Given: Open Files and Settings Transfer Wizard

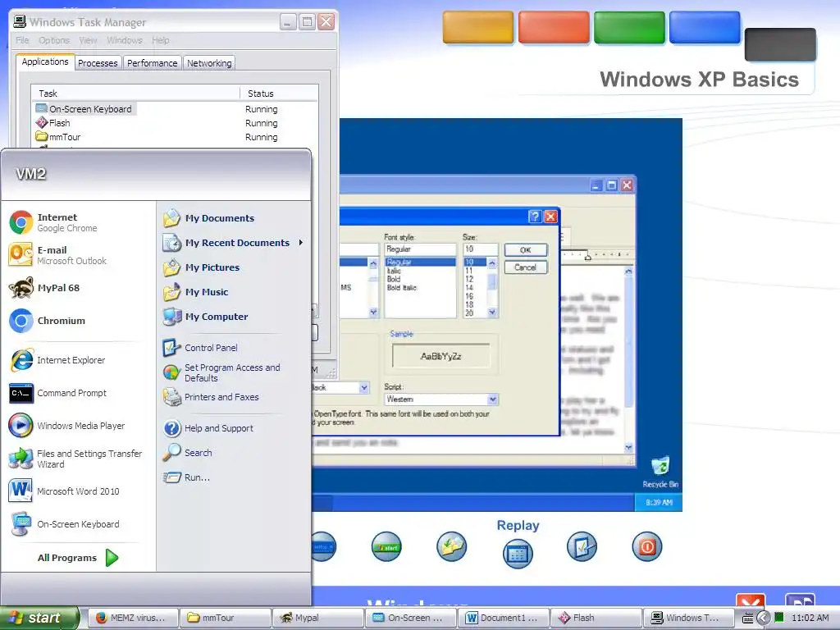Looking at the screenshot, I should [x=75, y=459].
